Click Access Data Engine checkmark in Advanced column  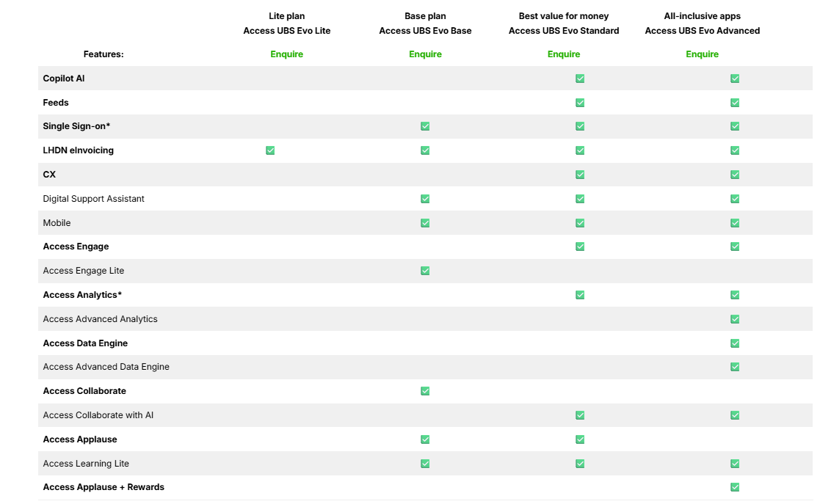point(735,343)
